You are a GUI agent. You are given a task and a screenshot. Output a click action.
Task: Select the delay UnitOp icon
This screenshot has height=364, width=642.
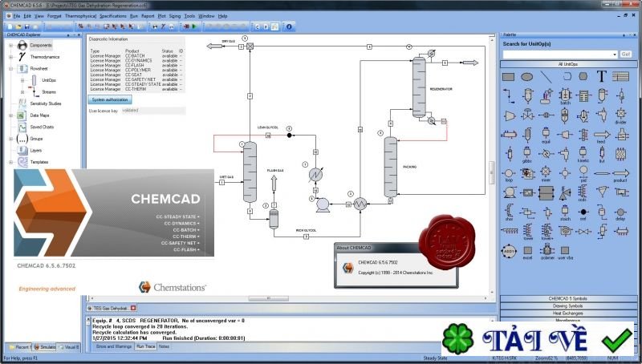[x=620, y=213]
